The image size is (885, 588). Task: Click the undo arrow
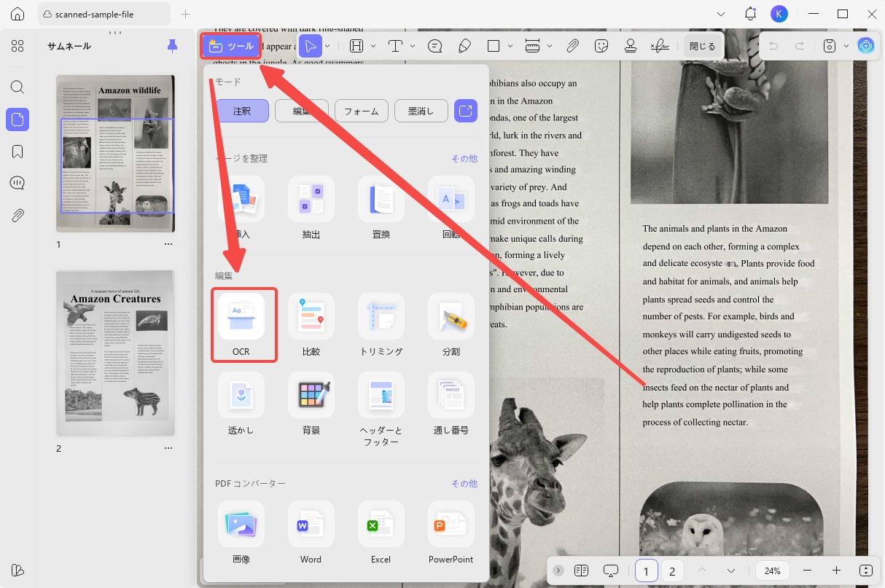coord(773,46)
